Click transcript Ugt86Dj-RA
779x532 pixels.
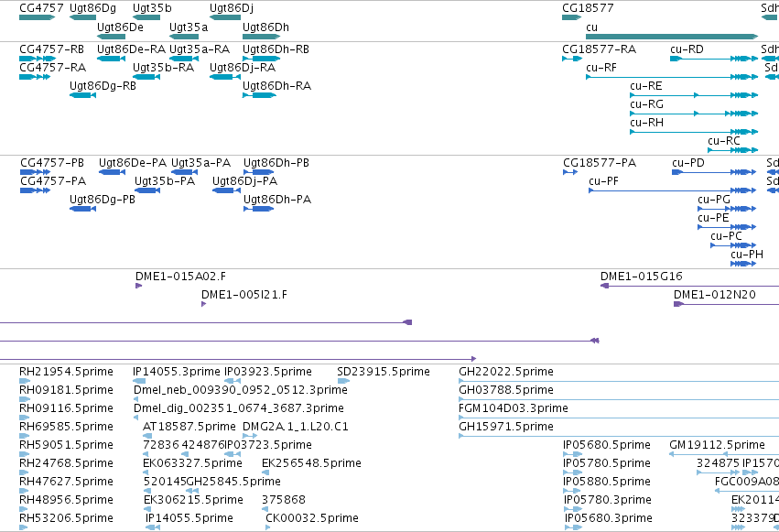tap(243, 68)
